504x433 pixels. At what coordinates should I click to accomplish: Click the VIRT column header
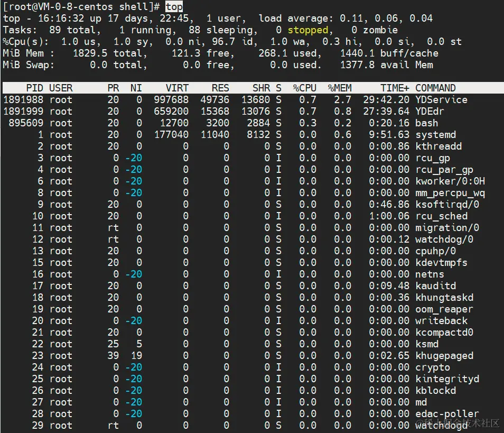177,88
